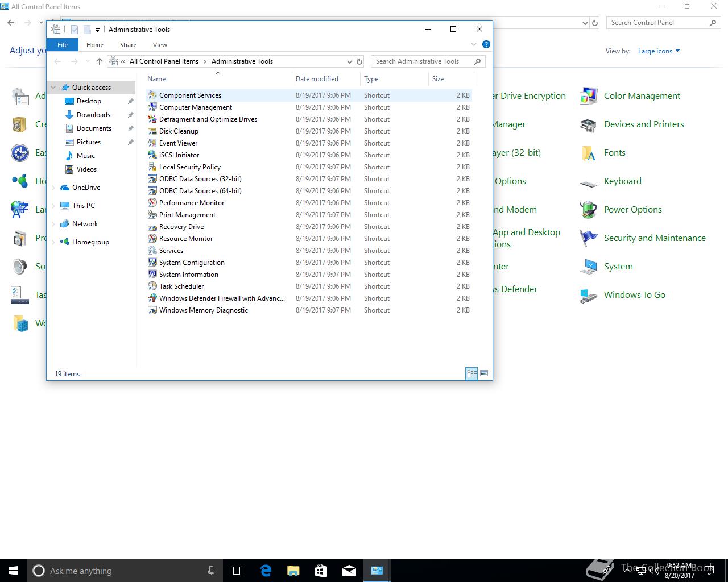Switch to details view button
This screenshot has height=582, width=728.
[x=471, y=373]
